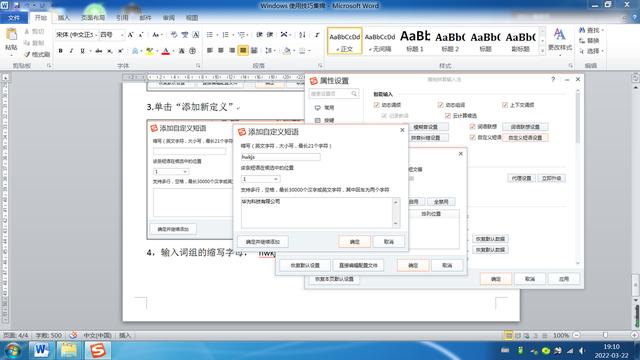The width and height of the screenshot is (640, 360).
Task: Click the Shrink Font icon
Action: 141,35
